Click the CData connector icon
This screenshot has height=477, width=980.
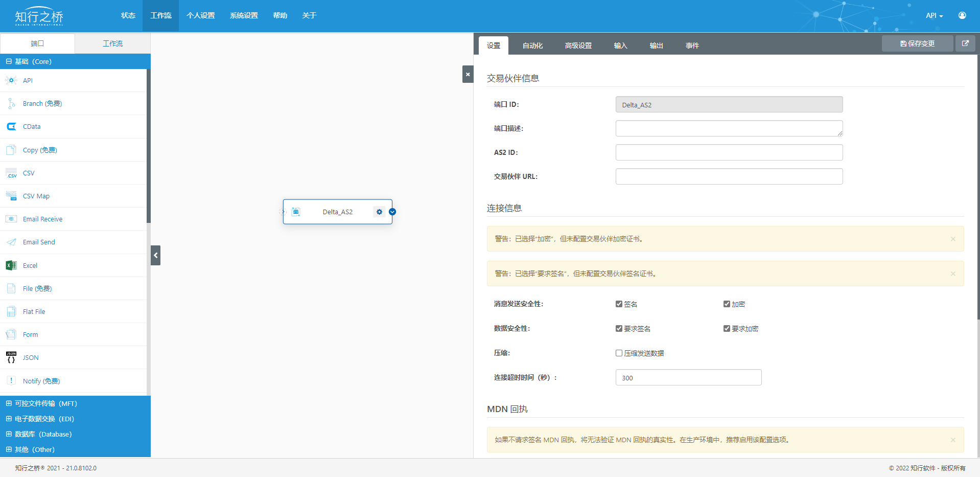[x=11, y=126]
